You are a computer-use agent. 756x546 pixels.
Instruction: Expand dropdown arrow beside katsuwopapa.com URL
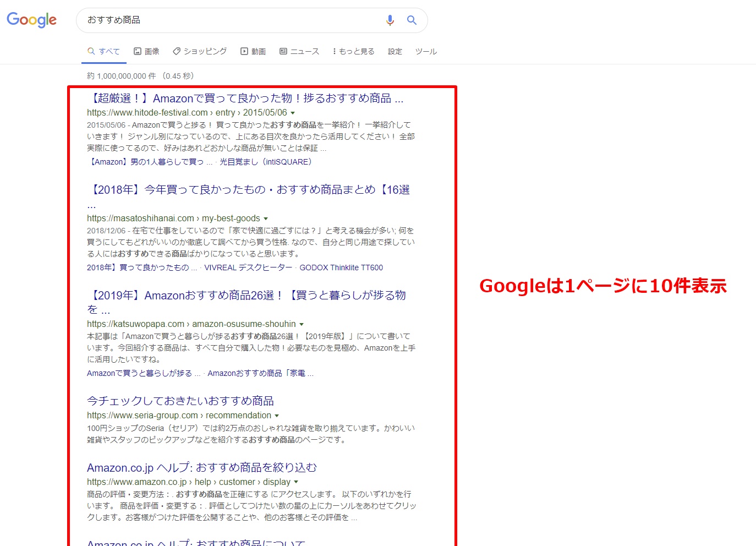302,324
